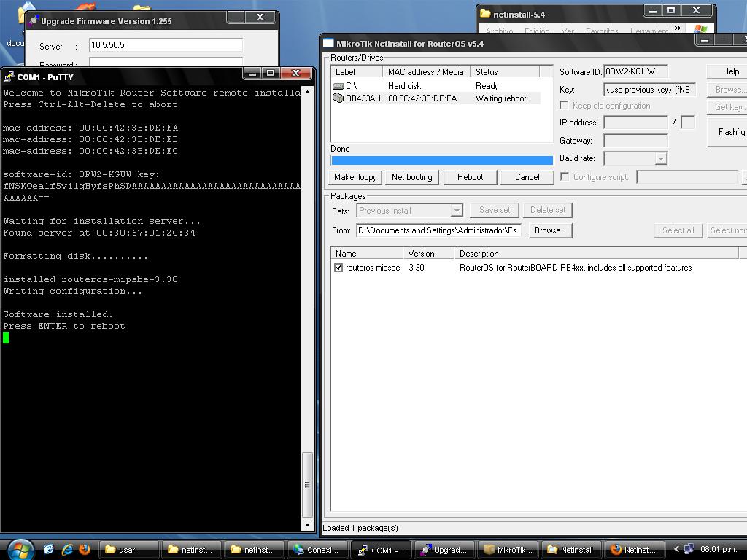
Task: Click the Net booting button
Action: click(411, 177)
